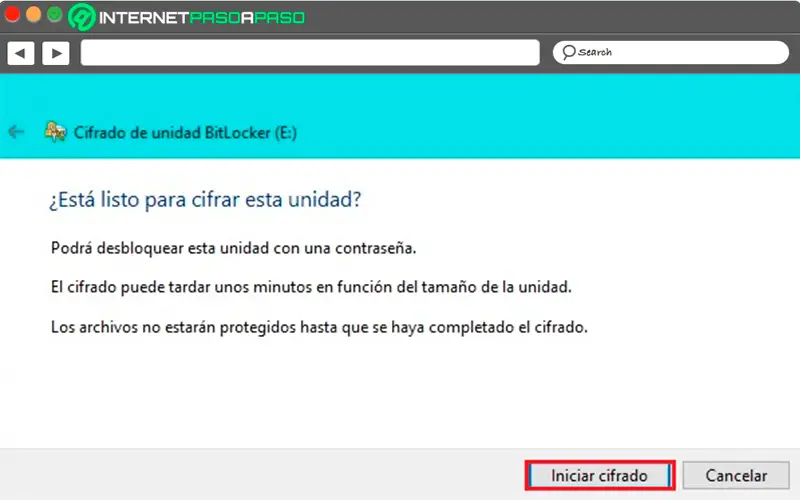Viewport: 800px width, 500px height.
Task: Select the heading "¿Está listo para cifrar esta unidad?"
Action: coord(205,199)
